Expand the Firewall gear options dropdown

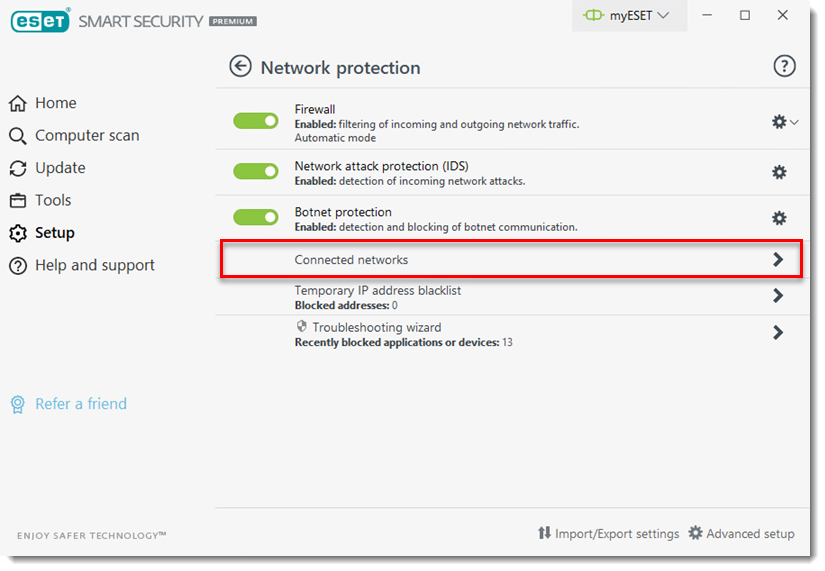point(785,122)
